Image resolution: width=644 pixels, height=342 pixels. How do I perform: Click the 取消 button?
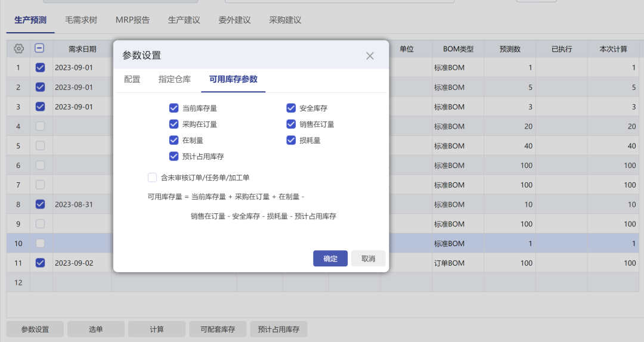(368, 259)
